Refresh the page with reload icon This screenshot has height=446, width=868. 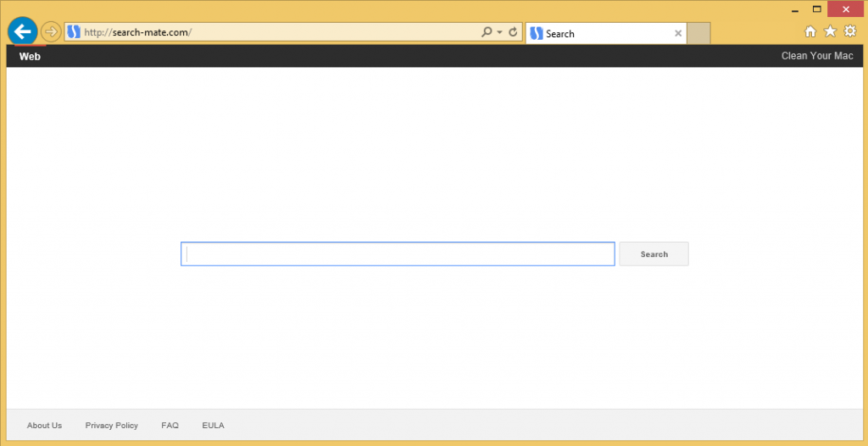coord(513,32)
